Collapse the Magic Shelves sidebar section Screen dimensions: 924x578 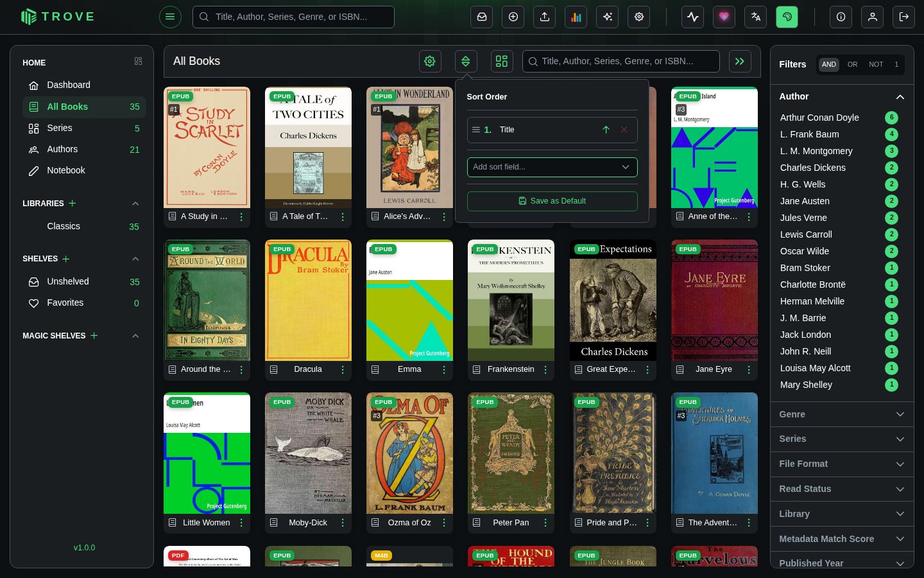(135, 336)
